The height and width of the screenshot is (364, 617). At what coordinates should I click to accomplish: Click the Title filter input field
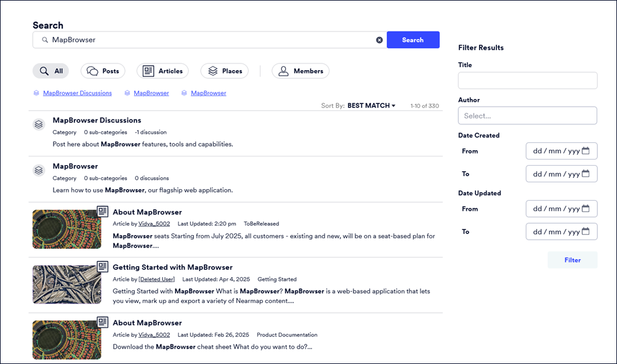[x=527, y=80]
